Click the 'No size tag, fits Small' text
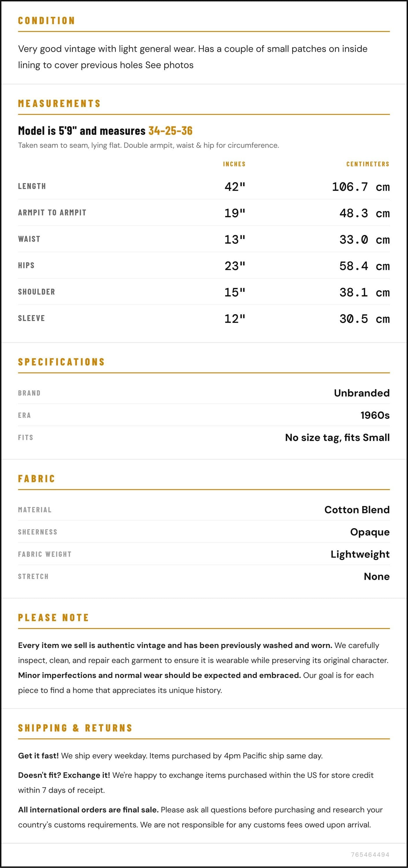This screenshot has height=868, width=408. click(337, 437)
